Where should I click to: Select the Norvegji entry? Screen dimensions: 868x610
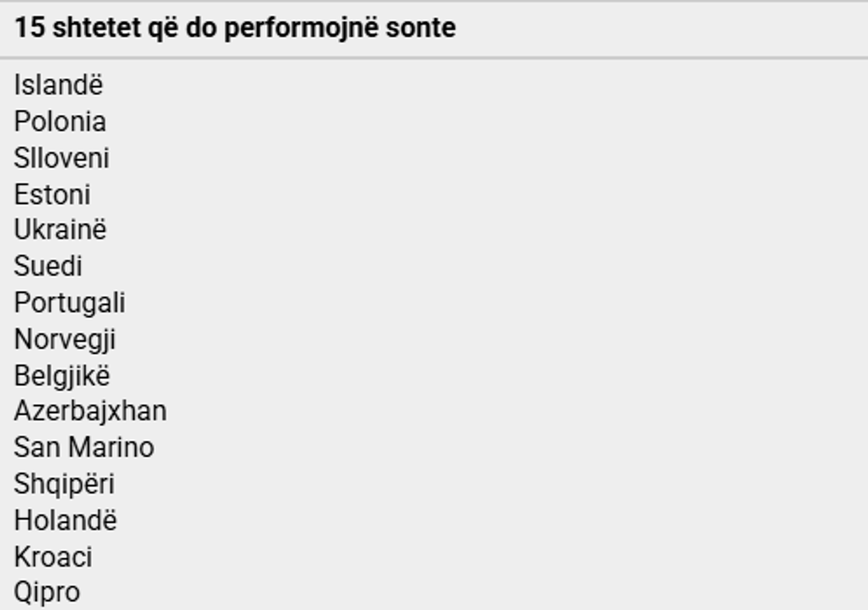tap(65, 339)
